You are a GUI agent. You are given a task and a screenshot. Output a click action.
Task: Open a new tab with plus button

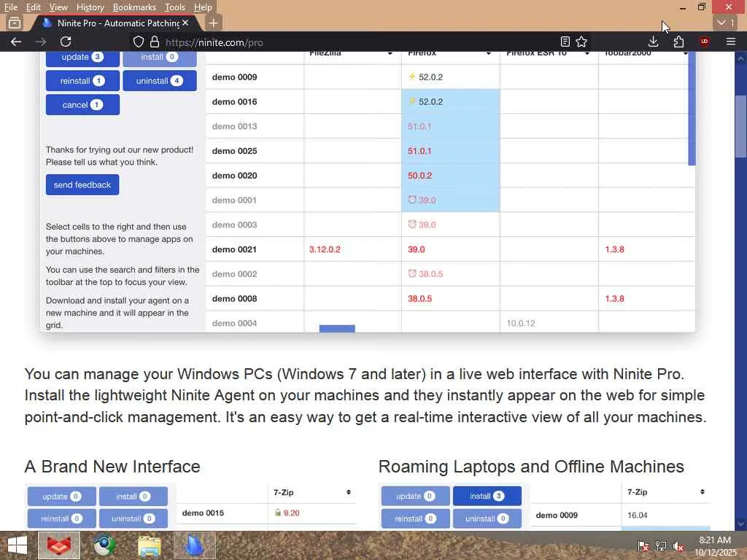pos(214,23)
